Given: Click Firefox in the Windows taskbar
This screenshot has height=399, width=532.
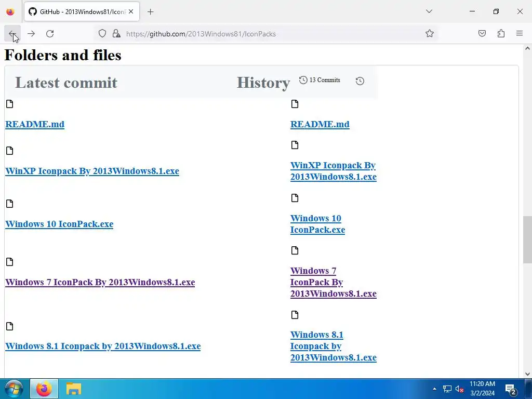Looking at the screenshot, I should [x=44, y=389].
